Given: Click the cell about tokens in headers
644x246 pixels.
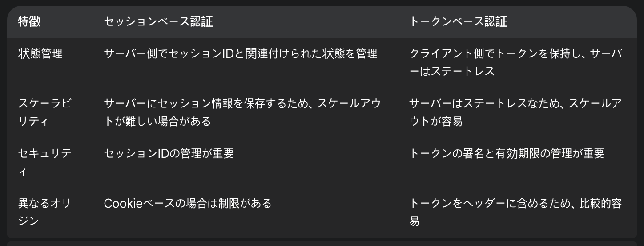Looking at the screenshot, I should tap(515, 212).
